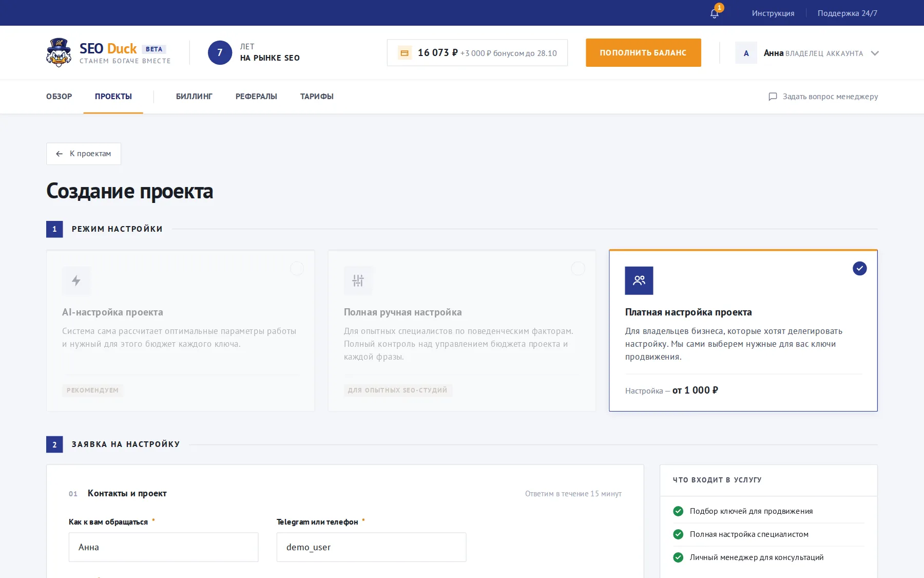Screen dimensions: 924x578
Task: Click the green check beside Полная настройка специалистом
Action: click(678, 534)
